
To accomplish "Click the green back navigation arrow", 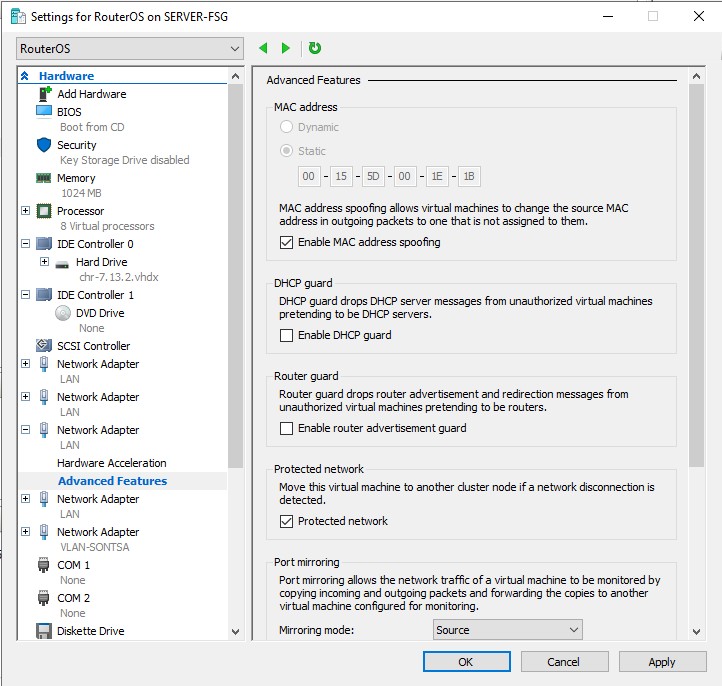I will pyautogui.click(x=263, y=48).
